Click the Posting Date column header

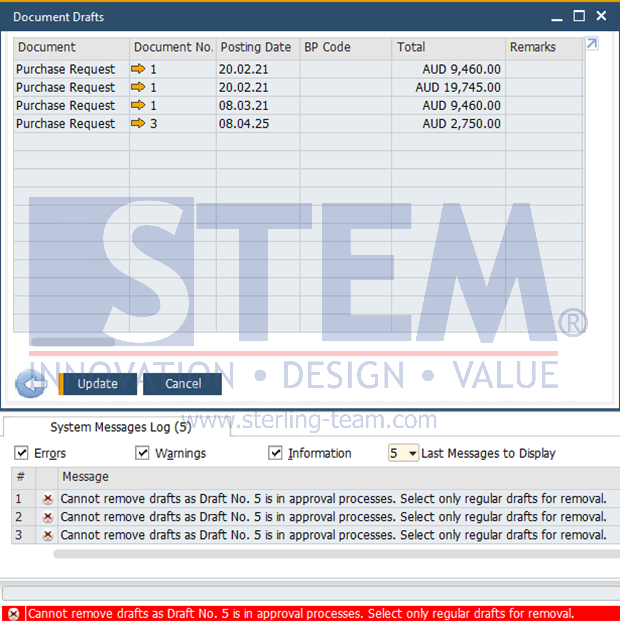tap(256, 47)
